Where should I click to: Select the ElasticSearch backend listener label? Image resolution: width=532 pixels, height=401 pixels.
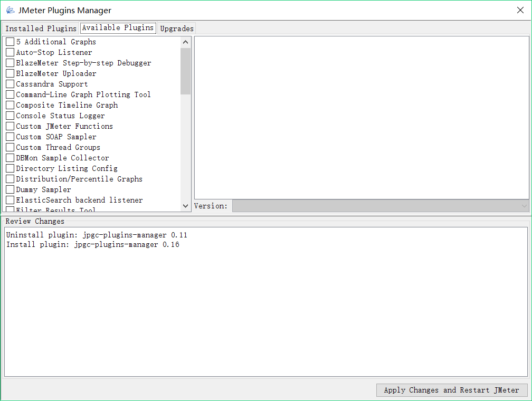[x=79, y=200]
